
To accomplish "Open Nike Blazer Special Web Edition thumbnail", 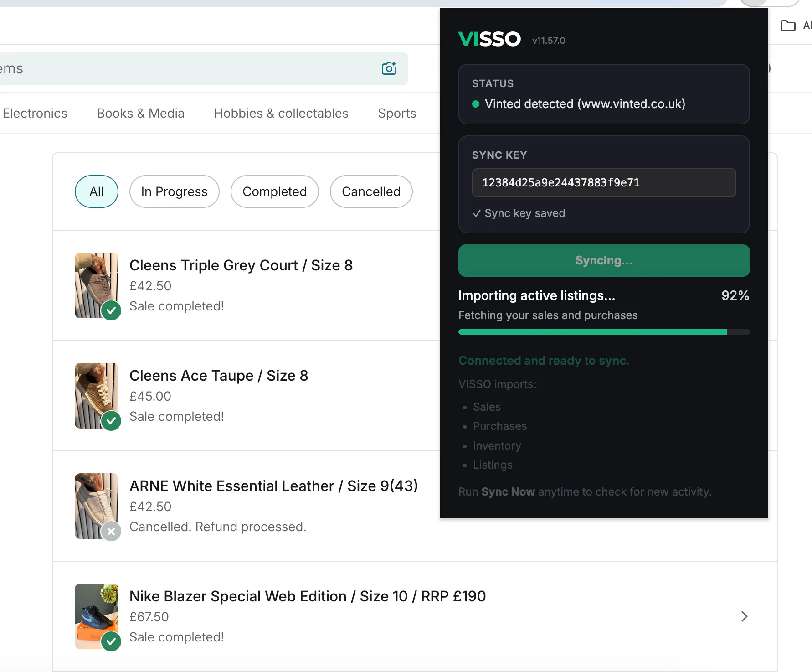I will click(x=97, y=616).
